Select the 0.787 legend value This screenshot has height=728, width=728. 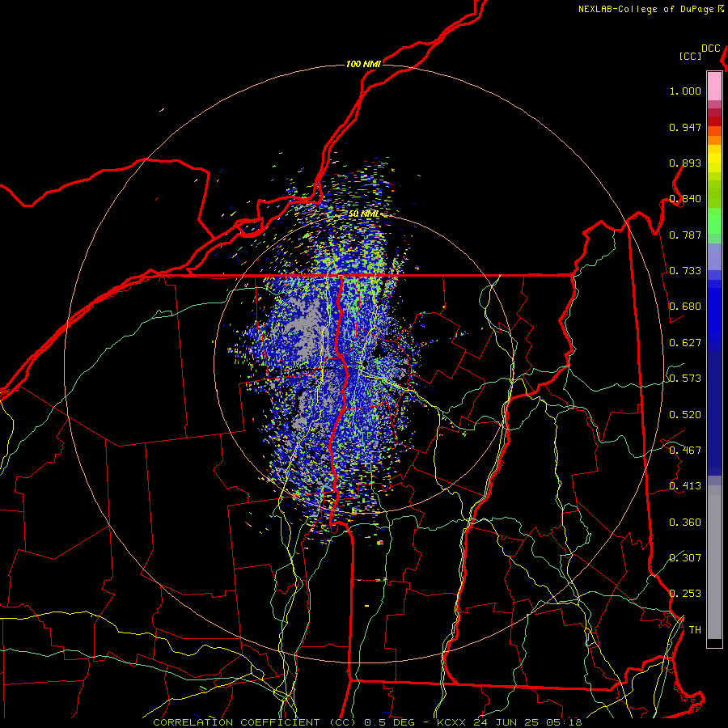pyautogui.click(x=685, y=235)
